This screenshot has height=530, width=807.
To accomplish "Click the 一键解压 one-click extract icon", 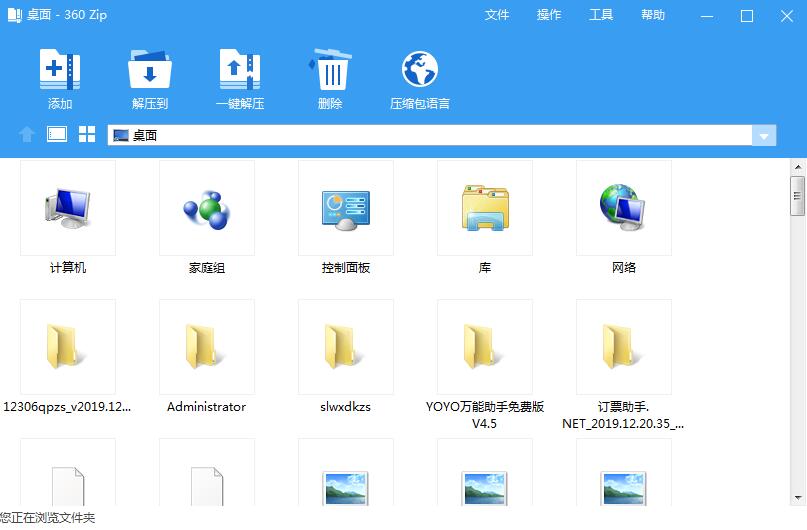I will click(x=240, y=69).
